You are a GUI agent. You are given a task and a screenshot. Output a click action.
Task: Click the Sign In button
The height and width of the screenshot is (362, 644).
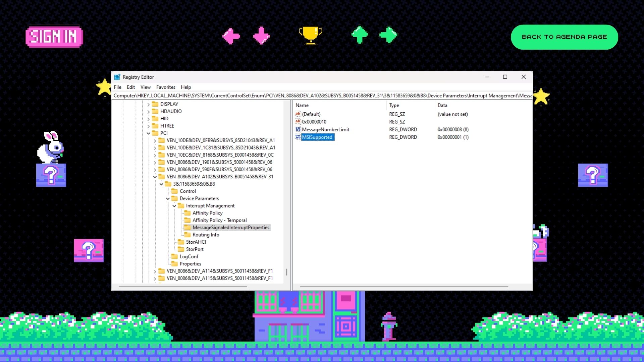point(54,37)
